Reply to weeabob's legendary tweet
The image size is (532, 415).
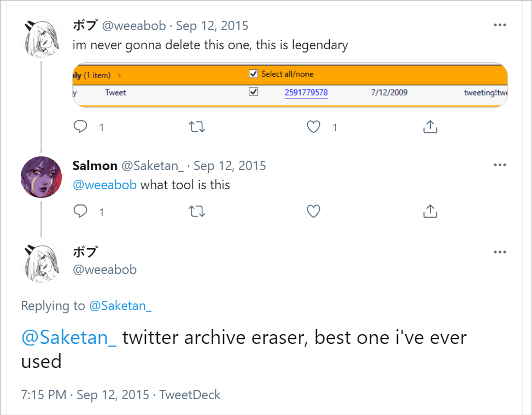click(x=80, y=126)
